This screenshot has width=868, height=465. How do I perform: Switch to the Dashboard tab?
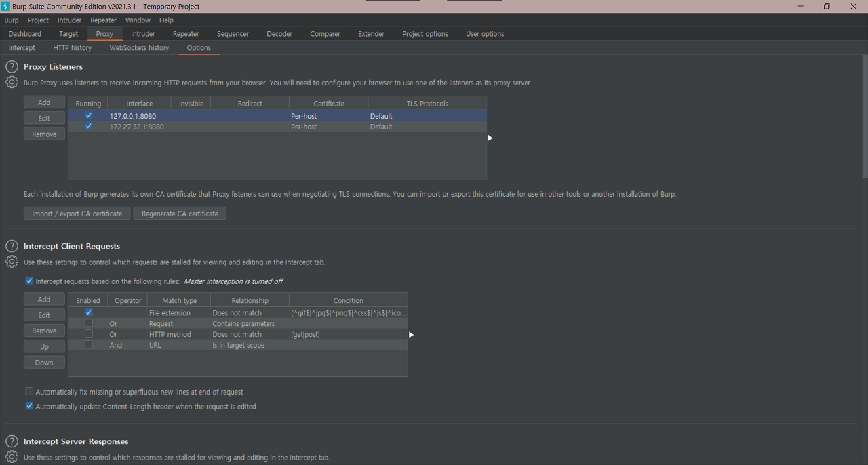tap(25, 34)
